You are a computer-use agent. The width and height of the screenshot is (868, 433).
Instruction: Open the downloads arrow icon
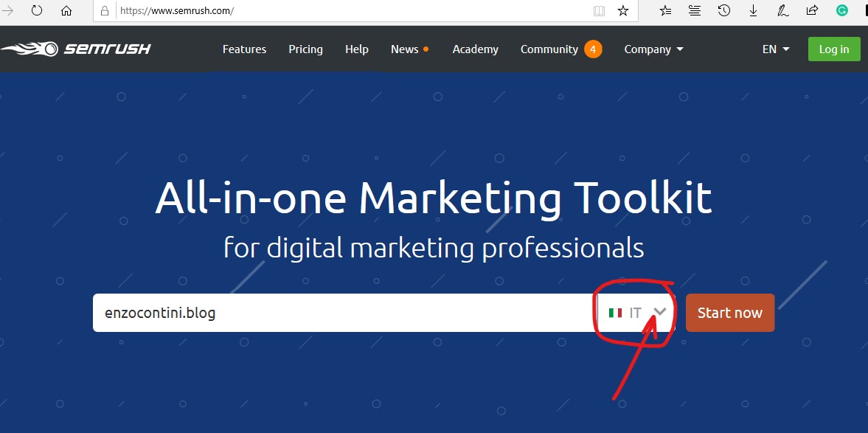tap(753, 10)
